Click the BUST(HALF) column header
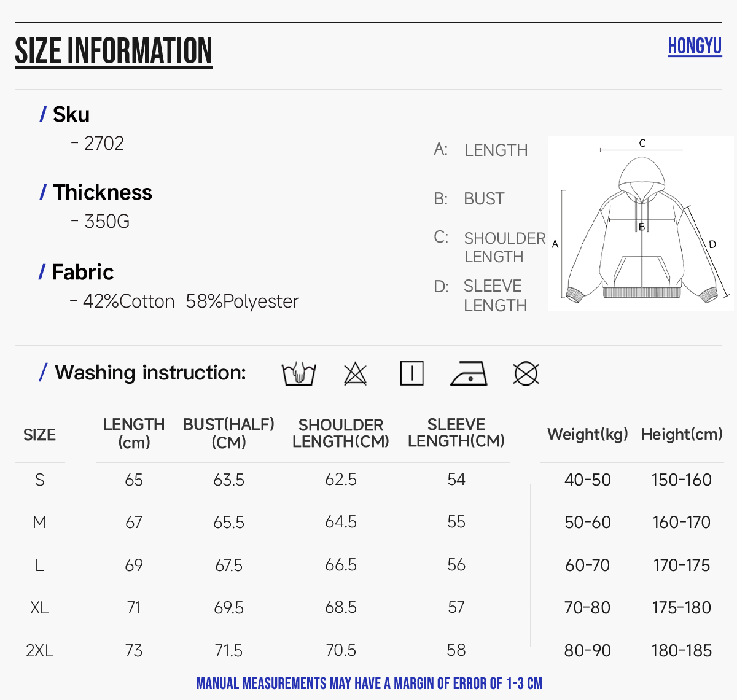The image size is (737, 700). [228, 433]
